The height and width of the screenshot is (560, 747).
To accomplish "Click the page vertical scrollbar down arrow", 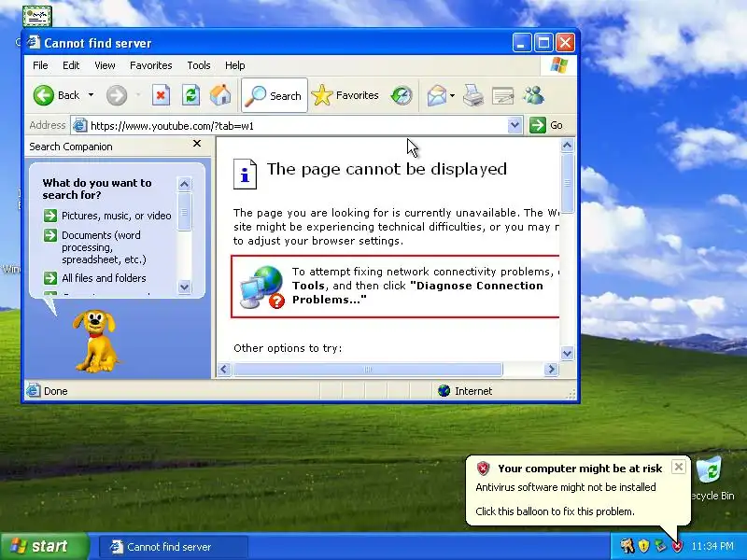I will coord(567,354).
